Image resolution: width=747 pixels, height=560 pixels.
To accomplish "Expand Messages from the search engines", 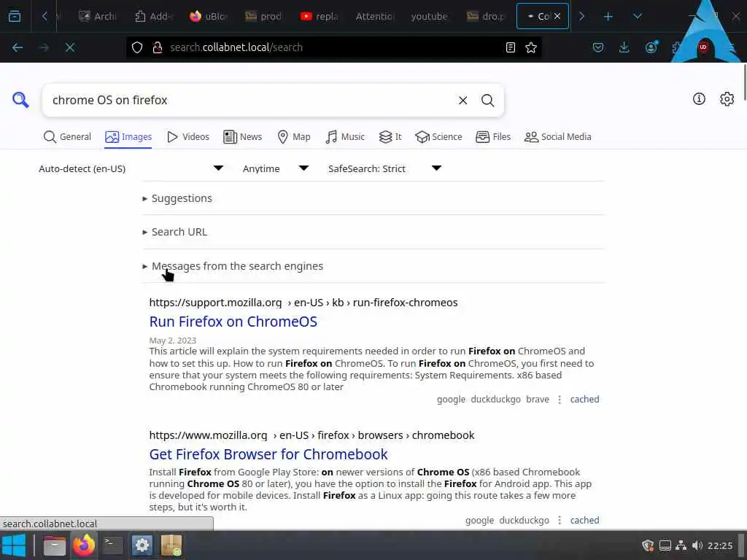I will point(233,266).
